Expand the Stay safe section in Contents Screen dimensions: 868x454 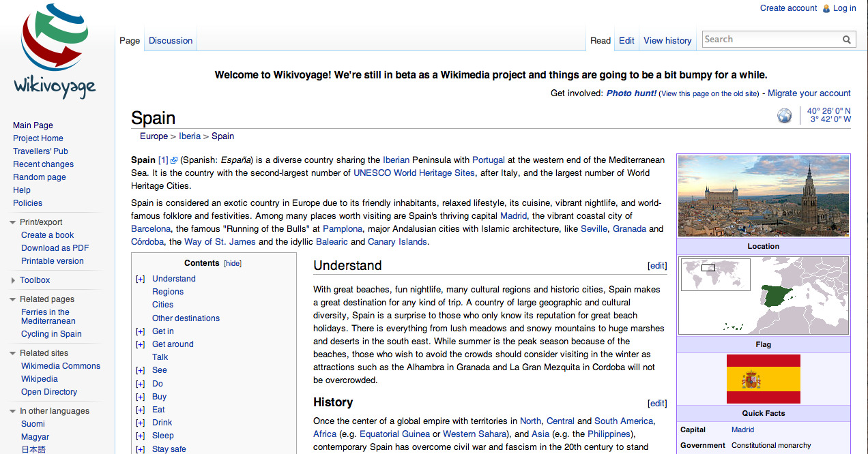[140, 449]
